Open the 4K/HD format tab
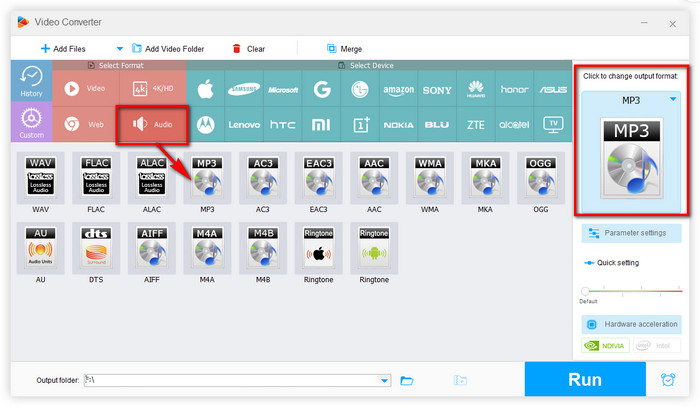The width and height of the screenshot is (700, 407). click(x=151, y=88)
